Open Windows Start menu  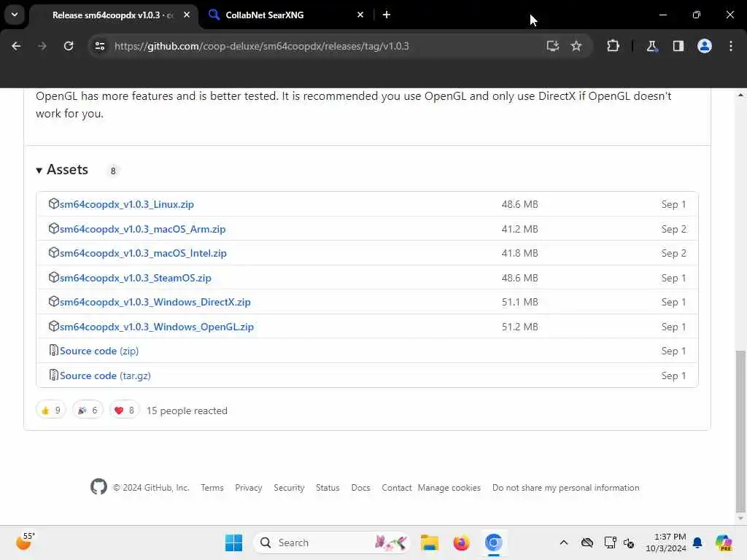[233, 542]
